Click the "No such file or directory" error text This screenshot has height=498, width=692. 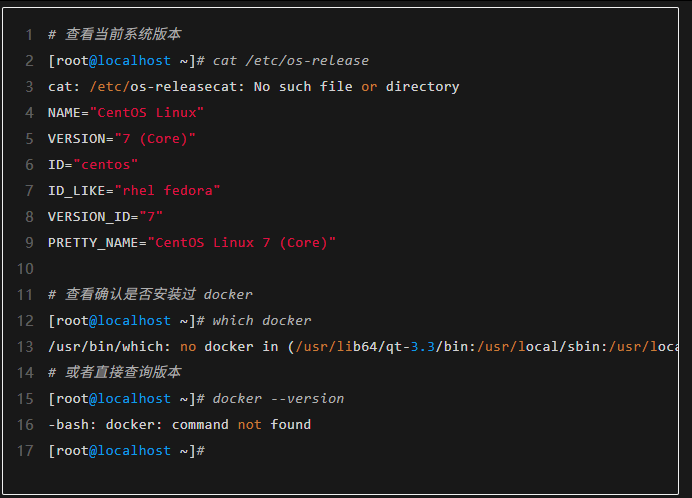(x=356, y=87)
